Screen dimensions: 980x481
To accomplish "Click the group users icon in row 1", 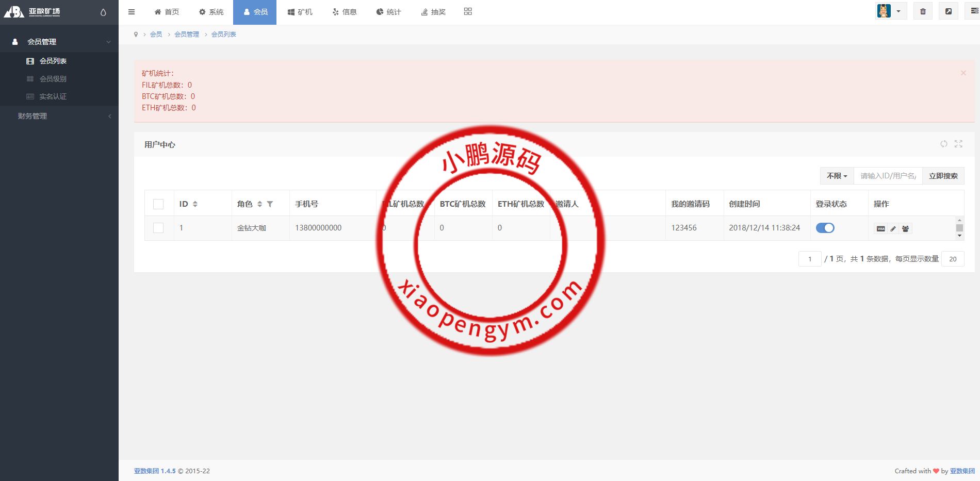I will point(905,228).
